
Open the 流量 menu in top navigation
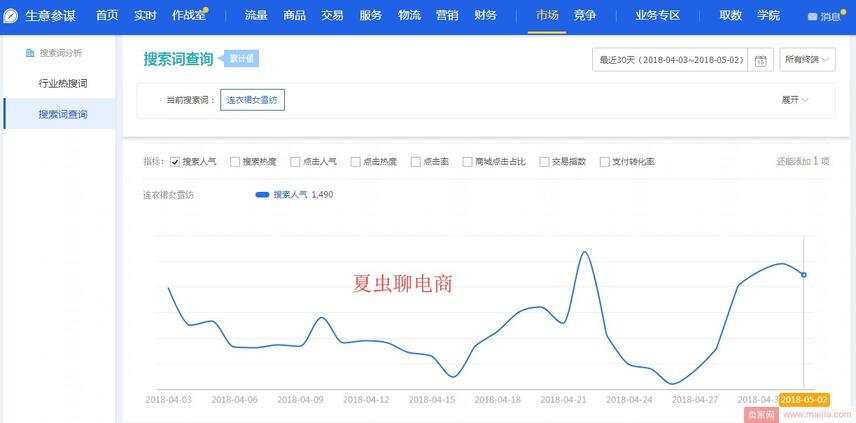coord(256,16)
